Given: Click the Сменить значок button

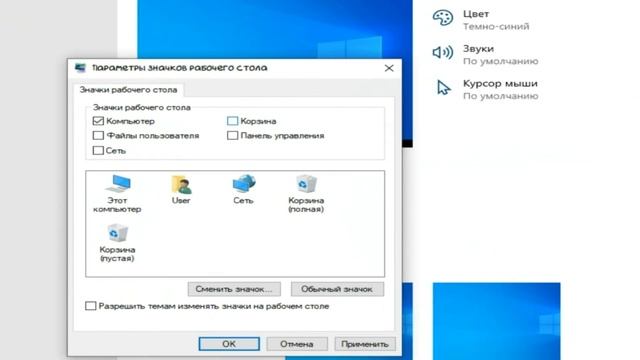Looking at the screenshot, I should coord(234,289).
